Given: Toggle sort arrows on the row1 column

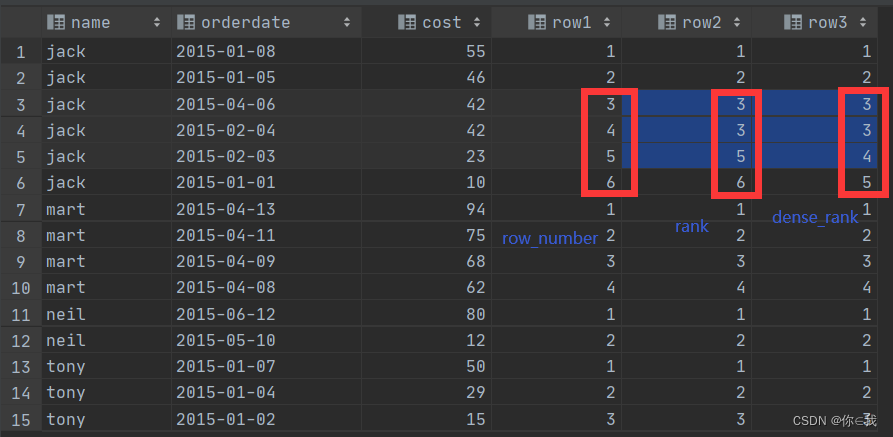Looking at the screenshot, I should click(607, 22).
